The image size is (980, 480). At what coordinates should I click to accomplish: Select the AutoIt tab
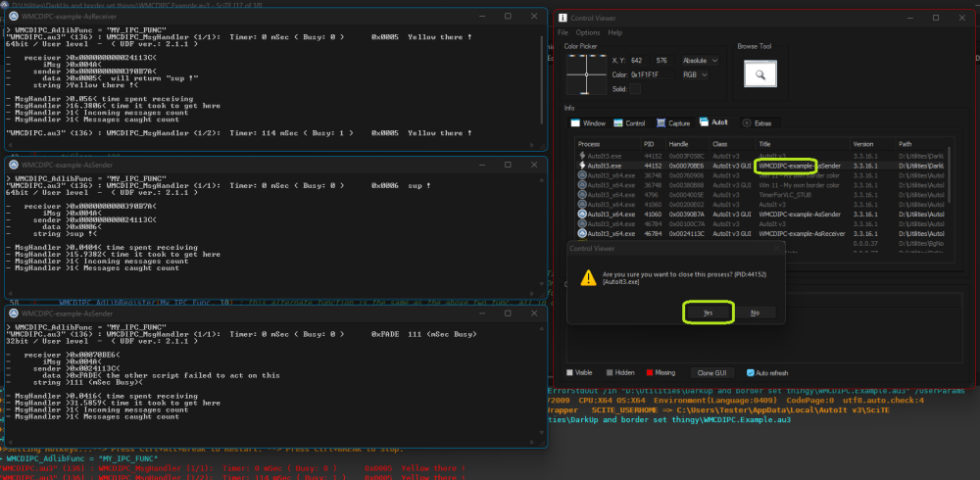tap(717, 122)
